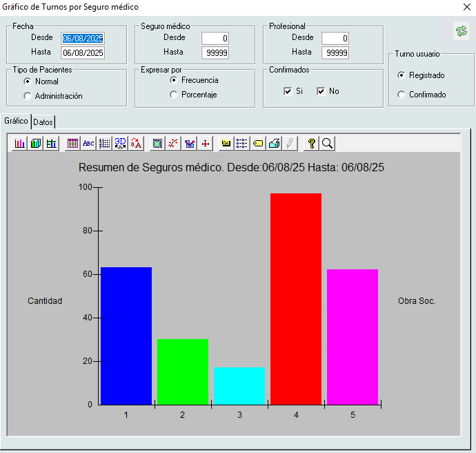476x453 pixels.
Task: Uncheck the Si confirmados checkbox
Action: [x=288, y=91]
